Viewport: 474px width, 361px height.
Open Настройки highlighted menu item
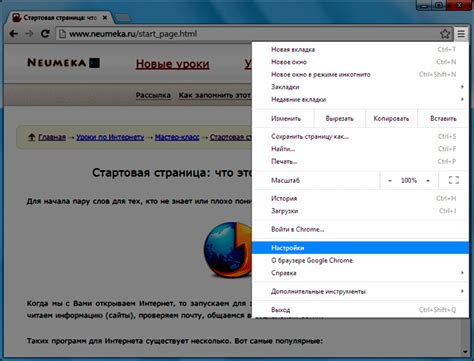pyautogui.click(x=360, y=248)
